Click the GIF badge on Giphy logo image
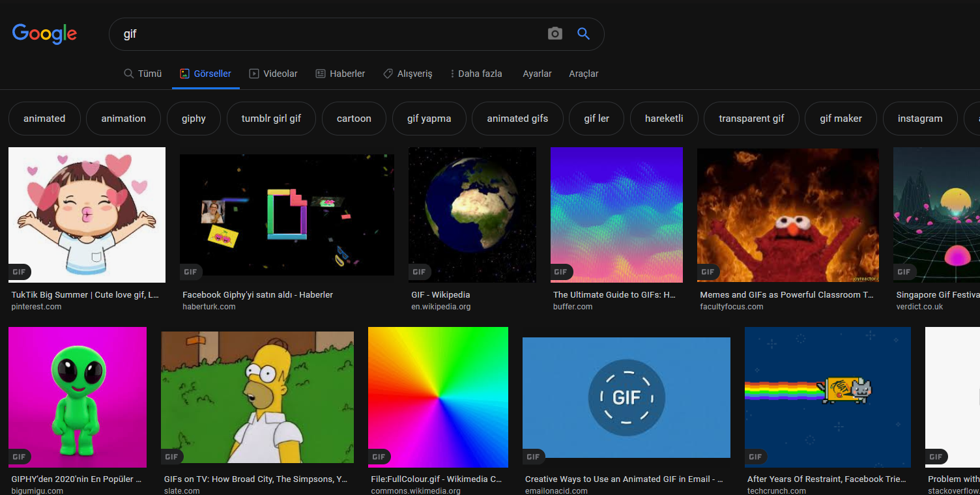Viewport: 980px width, 495px height. pos(190,272)
